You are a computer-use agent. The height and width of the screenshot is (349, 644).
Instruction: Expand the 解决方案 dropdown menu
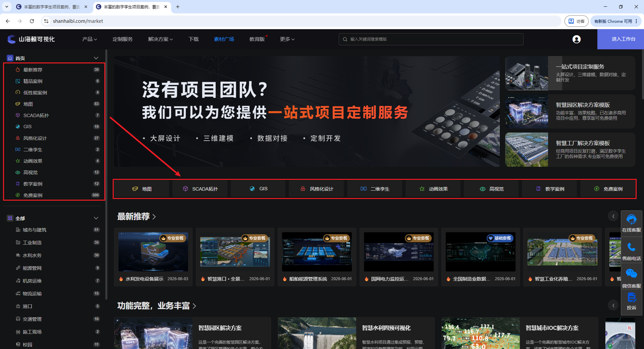click(x=160, y=39)
